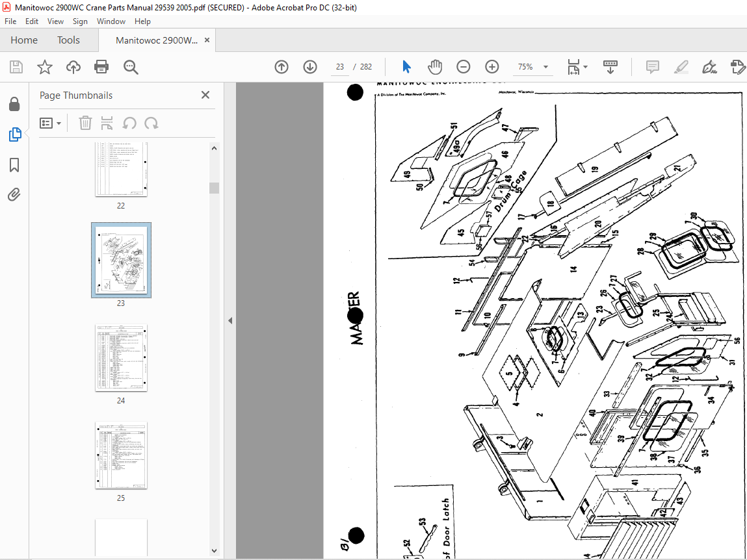Delete selected page with the trash icon

(x=85, y=123)
